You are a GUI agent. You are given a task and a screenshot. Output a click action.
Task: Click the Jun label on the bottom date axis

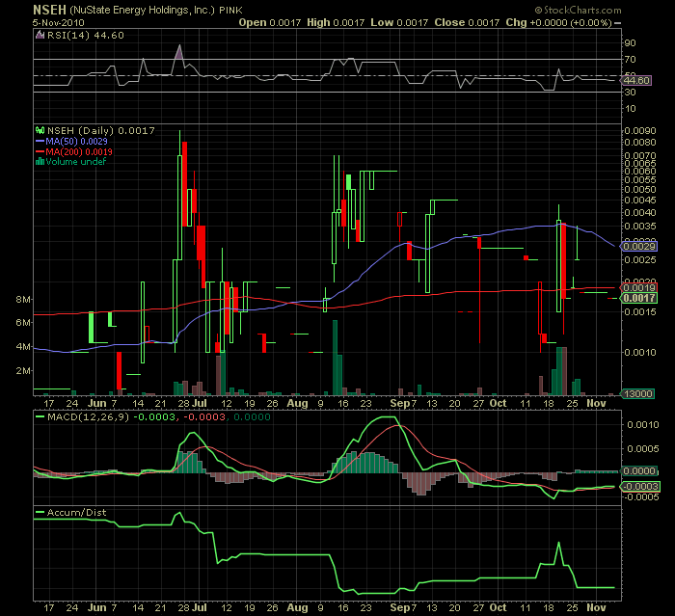(97, 607)
